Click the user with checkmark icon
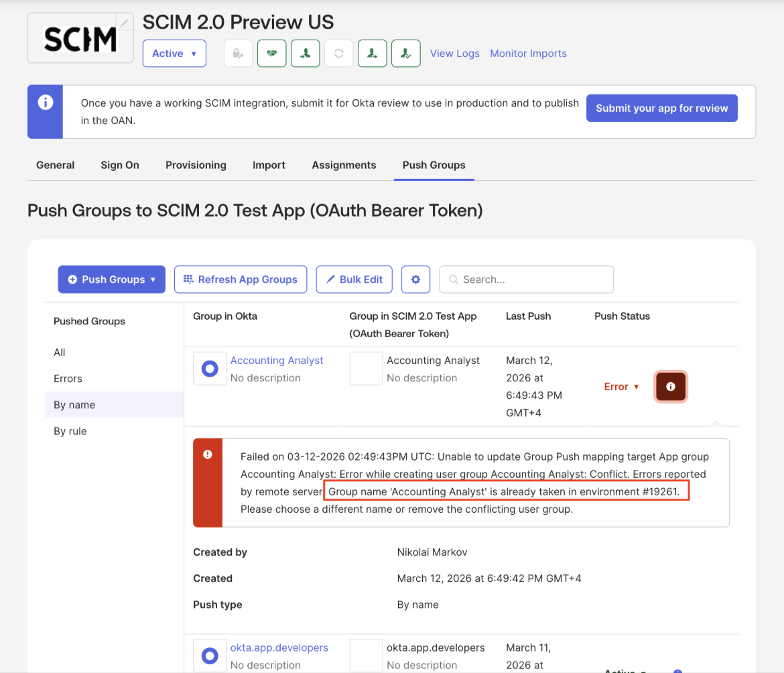The height and width of the screenshot is (673, 784). 405,54
